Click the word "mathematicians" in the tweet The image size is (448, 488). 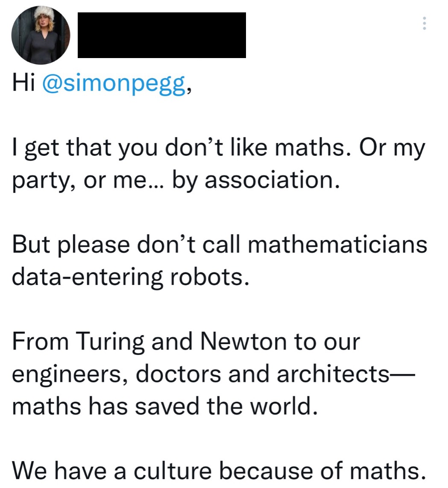[337, 245]
